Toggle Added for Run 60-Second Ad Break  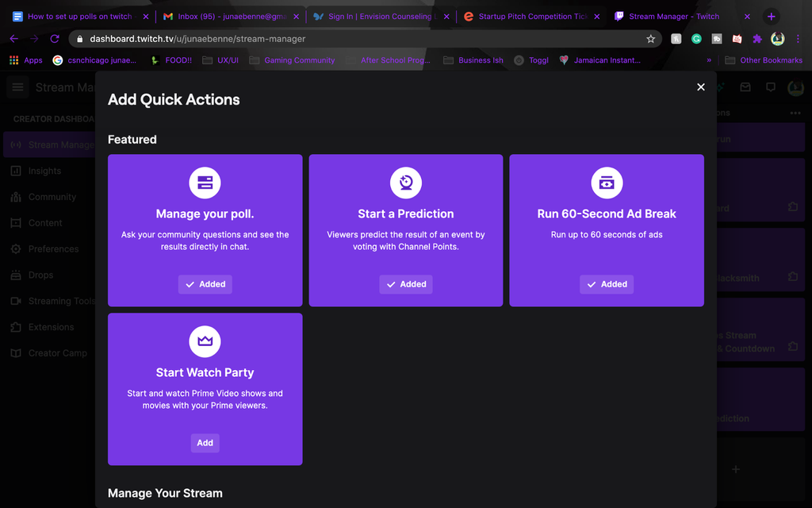607,284
